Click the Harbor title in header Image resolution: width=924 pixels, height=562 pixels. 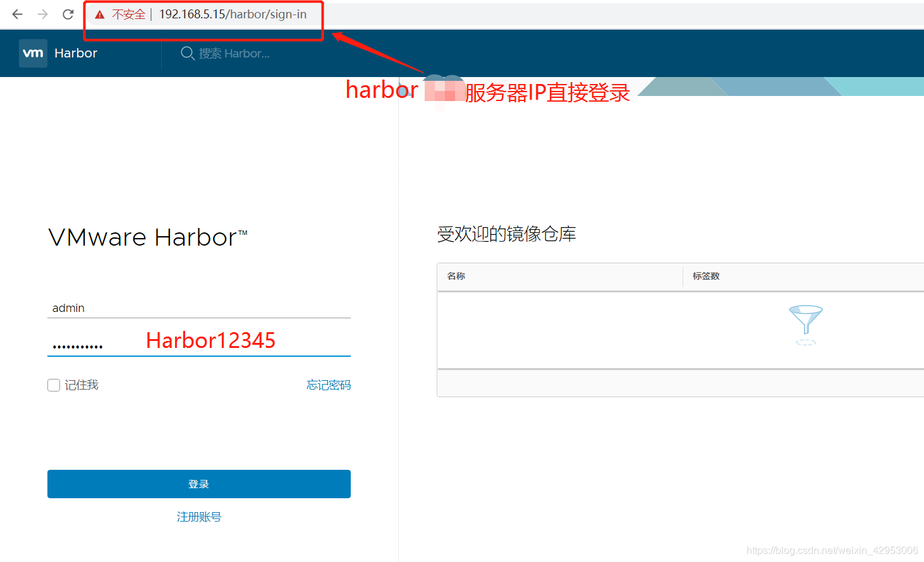76,53
